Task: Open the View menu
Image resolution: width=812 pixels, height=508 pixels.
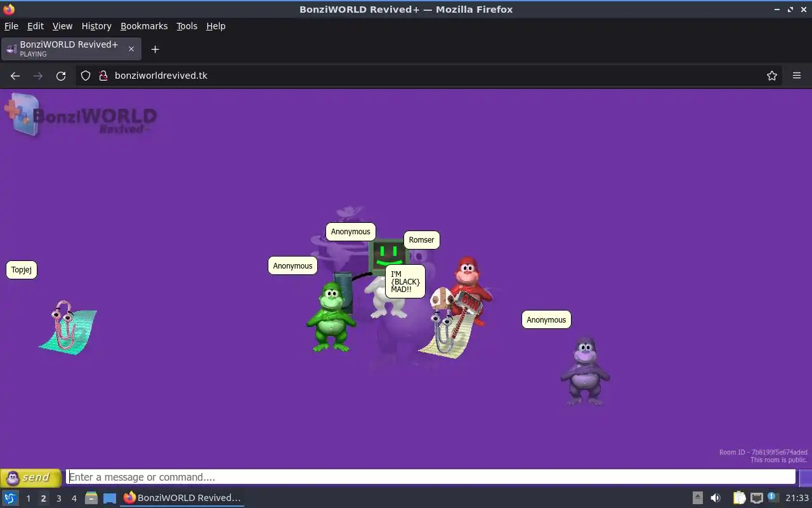Action: (x=62, y=26)
